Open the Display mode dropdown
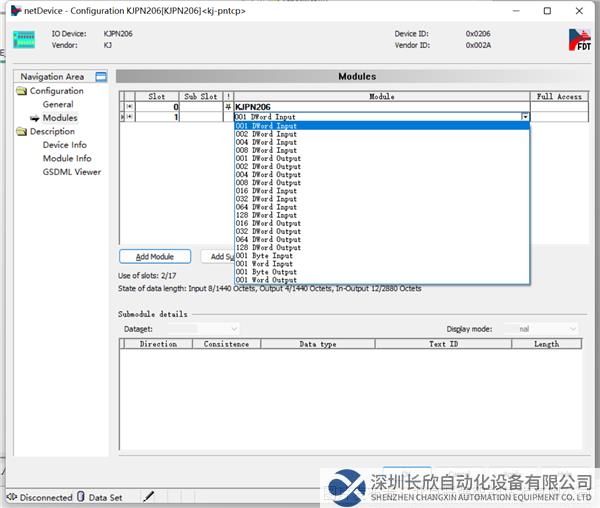Screen dimensions: 600x508 click(571, 328)
